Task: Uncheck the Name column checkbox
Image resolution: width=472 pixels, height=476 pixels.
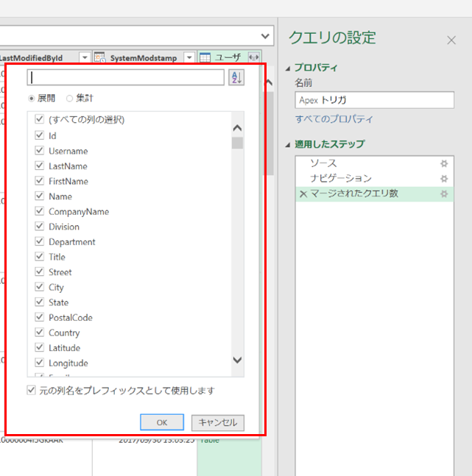Action: pyautogui.click(x=40, y=196)
